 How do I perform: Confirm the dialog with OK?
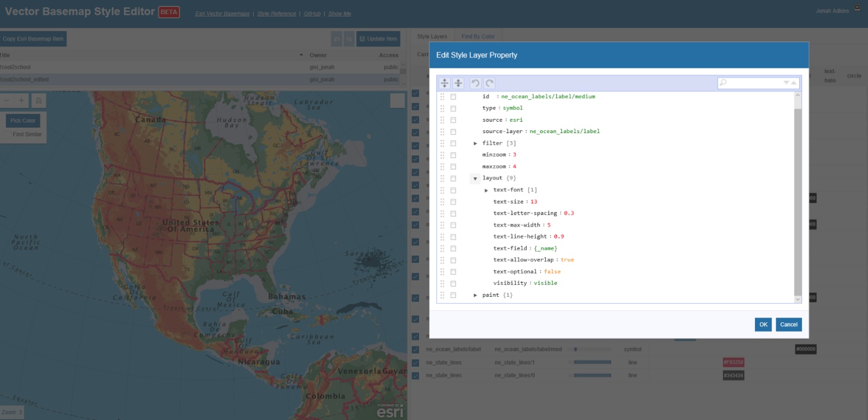(763, 324)
